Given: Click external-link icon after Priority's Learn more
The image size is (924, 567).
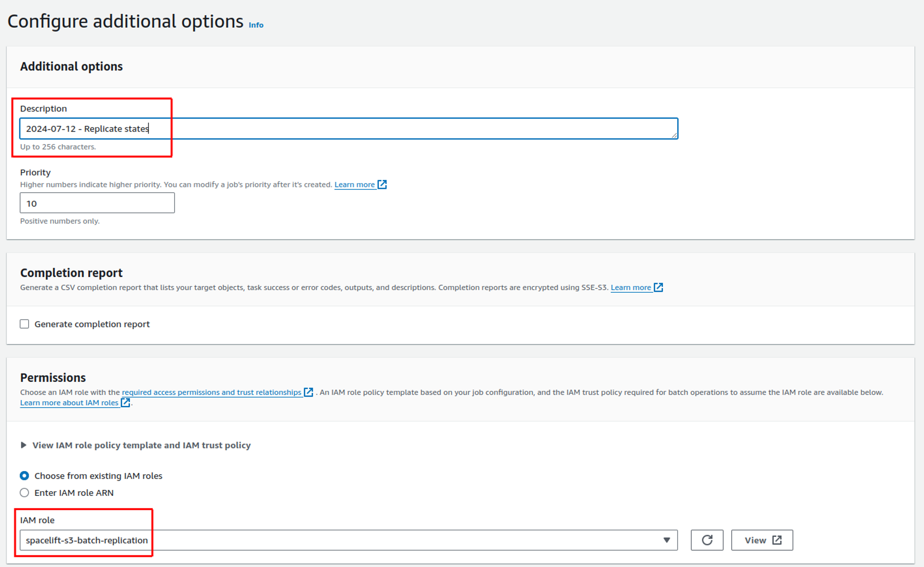Looking at the screenshot, I should (x=383, y=184).
